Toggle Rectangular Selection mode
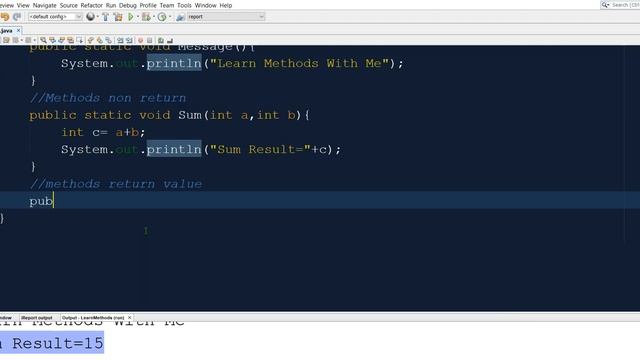 80,40
